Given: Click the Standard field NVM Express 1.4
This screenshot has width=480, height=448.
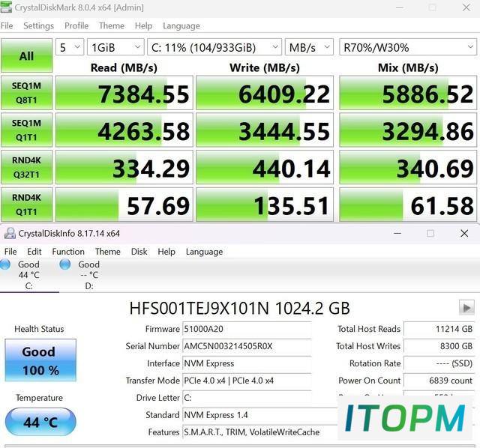Looking at the screenshot, I should click(260, 415).
